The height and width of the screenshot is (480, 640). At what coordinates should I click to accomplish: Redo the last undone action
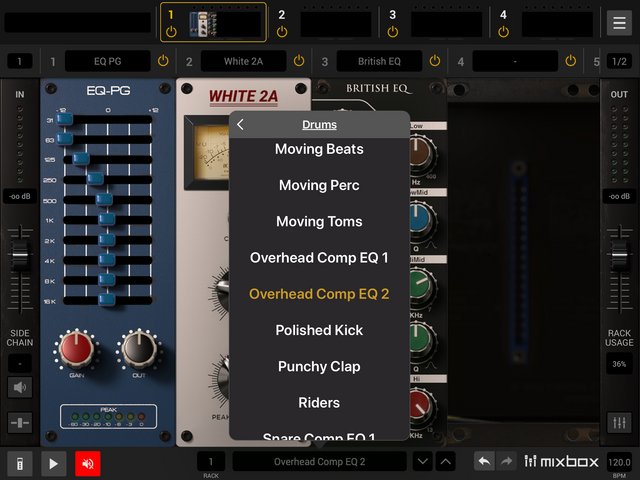507,462
